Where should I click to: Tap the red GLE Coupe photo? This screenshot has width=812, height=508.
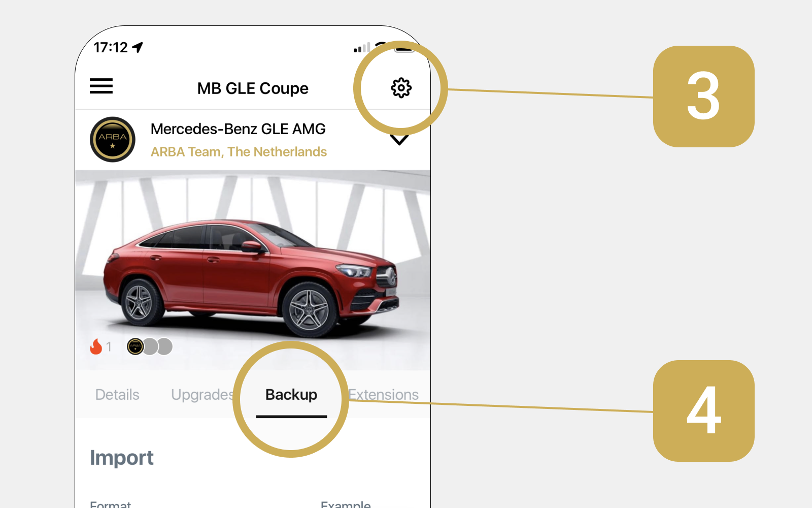click(253, 270)
